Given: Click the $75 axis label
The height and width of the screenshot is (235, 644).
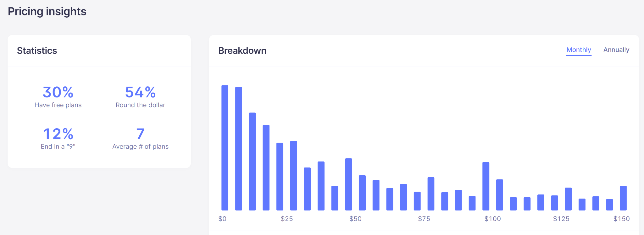Looking at the screenshot, I should pos(424,219).
